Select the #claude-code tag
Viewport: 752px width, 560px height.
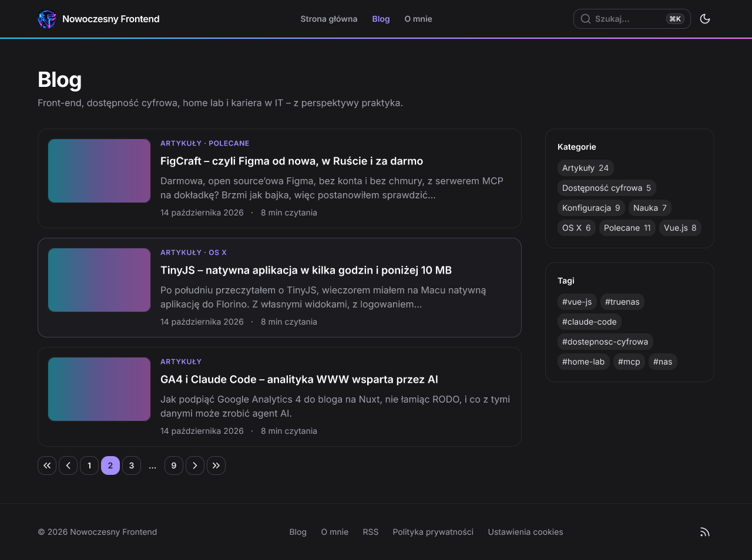coord(589,322)
